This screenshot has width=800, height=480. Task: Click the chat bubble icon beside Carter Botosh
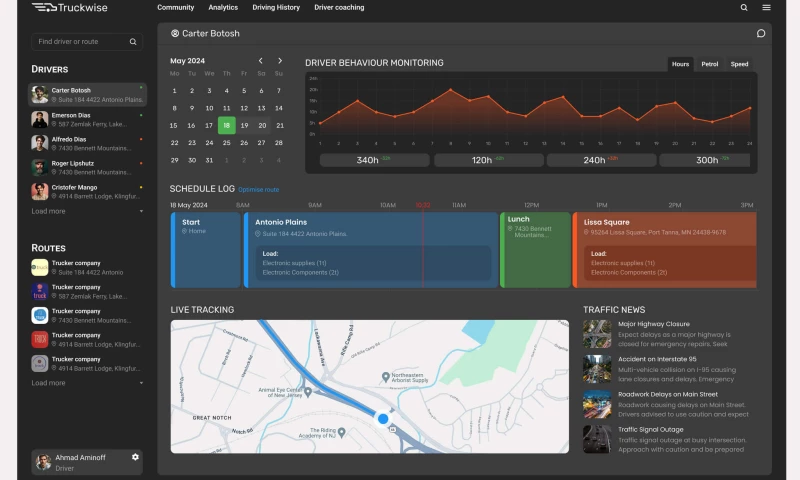(x=761, y=33)
